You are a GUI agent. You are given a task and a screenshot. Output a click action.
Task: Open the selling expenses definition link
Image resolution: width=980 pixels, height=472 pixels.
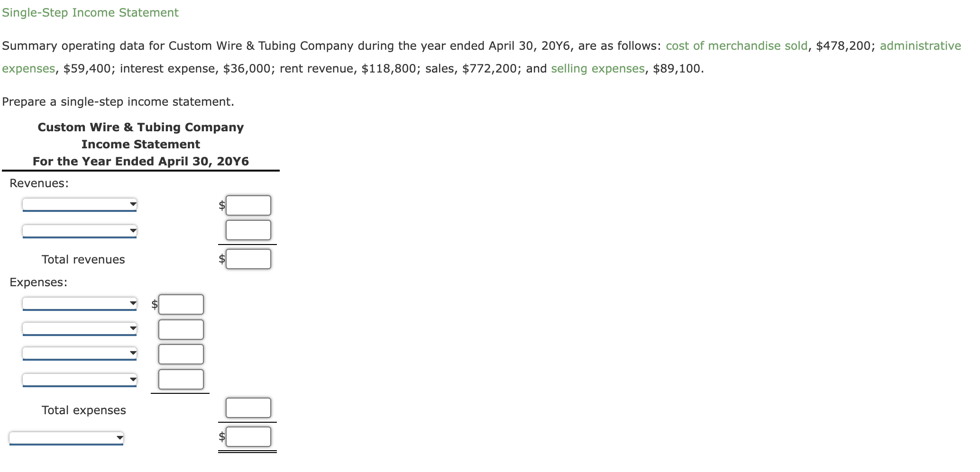tap(596, 68)
